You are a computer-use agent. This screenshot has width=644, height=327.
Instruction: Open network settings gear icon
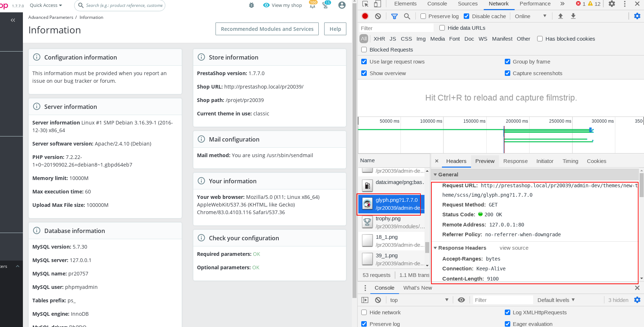click(x=637, y=16)
